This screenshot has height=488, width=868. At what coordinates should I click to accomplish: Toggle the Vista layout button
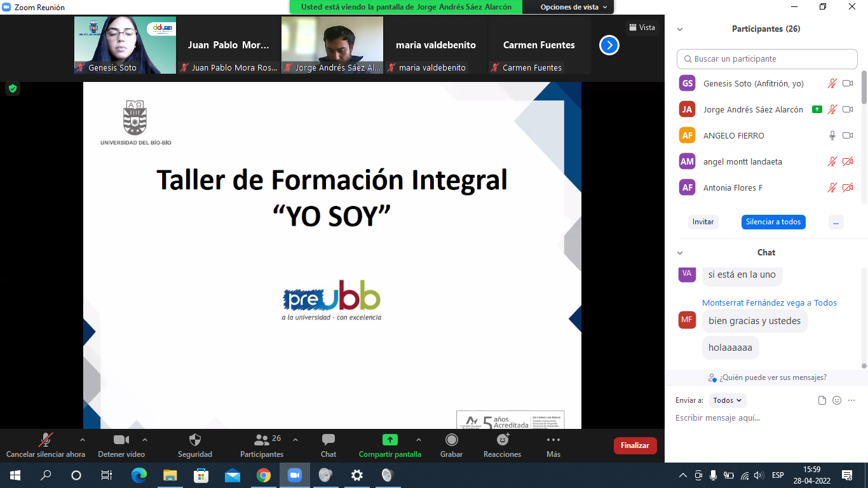[x=641, y=27]
